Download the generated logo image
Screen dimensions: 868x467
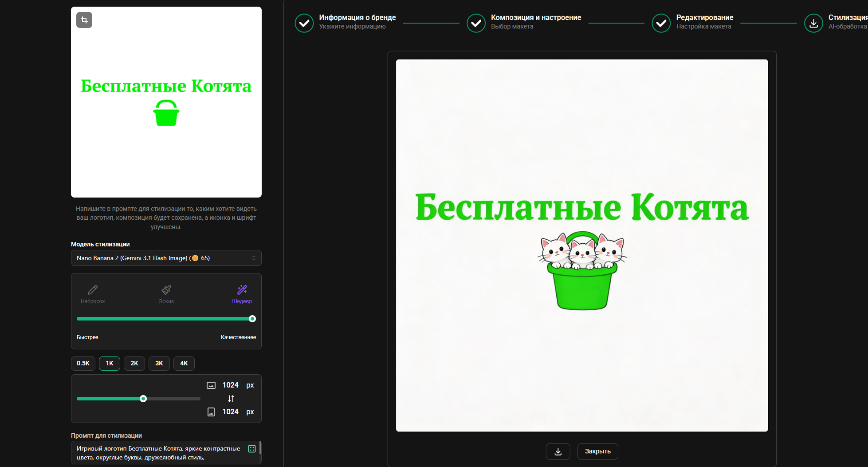[558, 451]
